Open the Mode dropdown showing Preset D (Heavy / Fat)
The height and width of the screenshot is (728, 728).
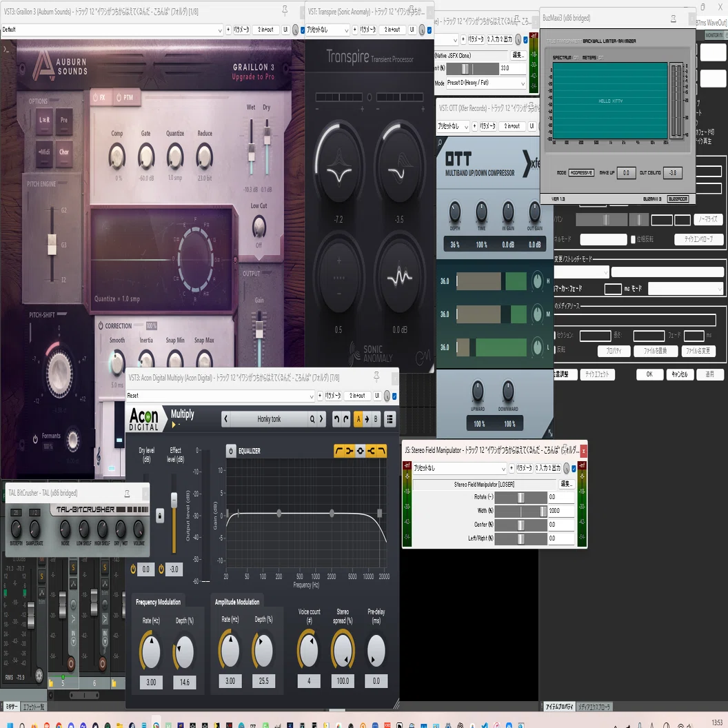pyautogui.click(x=485, y=83)
